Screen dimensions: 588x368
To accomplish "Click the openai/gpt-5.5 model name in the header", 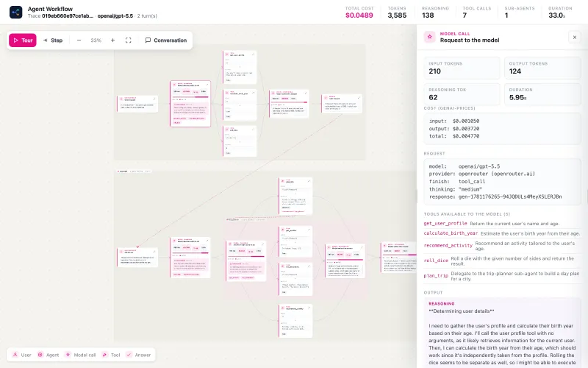I will pyautogui.click(x=115, y=16).
